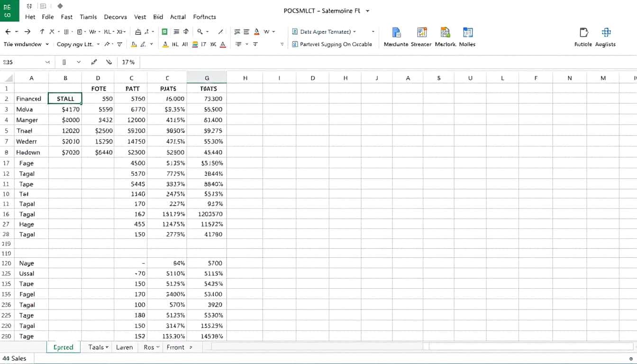Open the document title dropdown arrow
637x364 pixels.
[x=368, y=10]
